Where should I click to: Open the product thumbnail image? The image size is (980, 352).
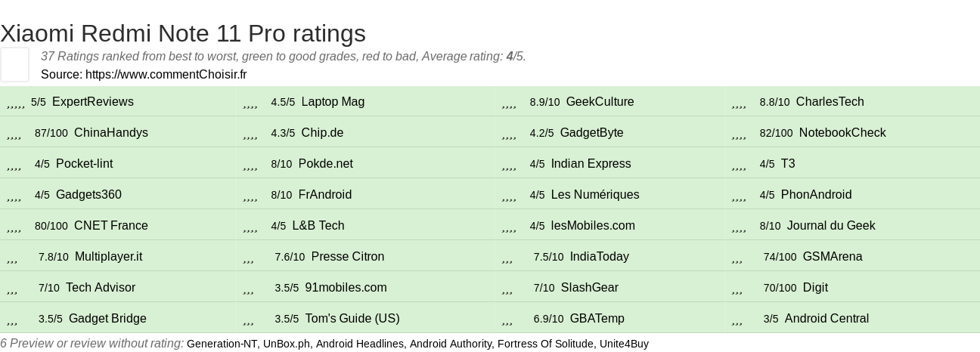pyautogui.click(x=14, y=64)
